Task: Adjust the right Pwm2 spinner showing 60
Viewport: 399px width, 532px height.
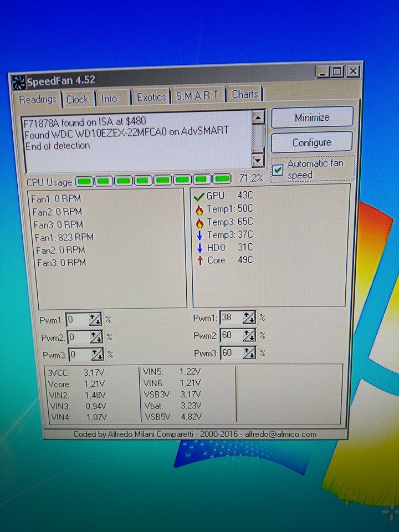Action: [249, 335]
